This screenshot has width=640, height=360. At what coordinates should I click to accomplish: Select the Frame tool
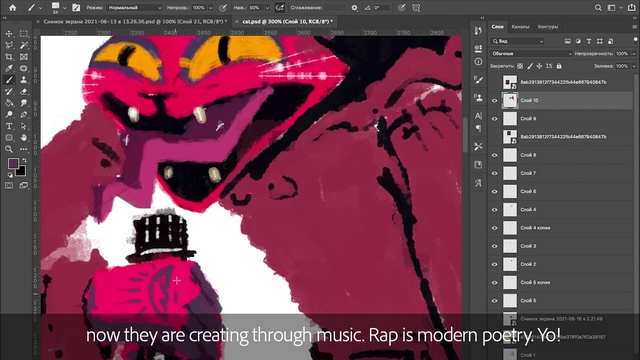pos(24,57)
